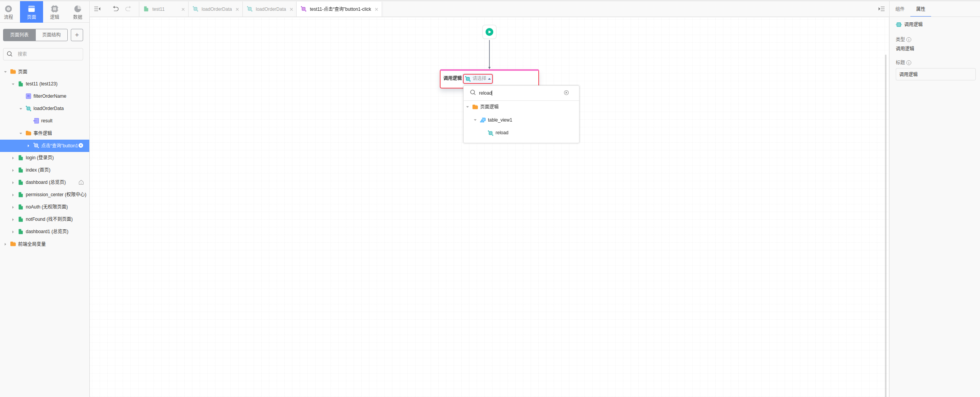Screen dimensions: 980x397
Task: Open the 数据 (data) module
Action: tap(78, 12)
